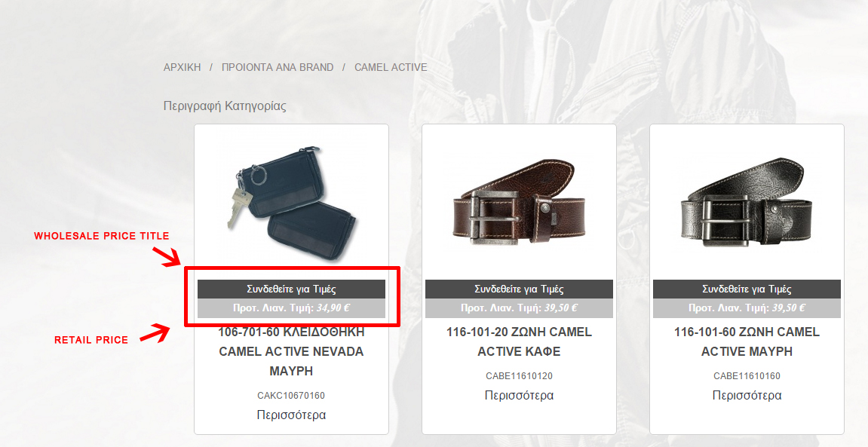Select product code CABE11610120
This screenshot has height=447, width=868.
[x=520, y=376]
